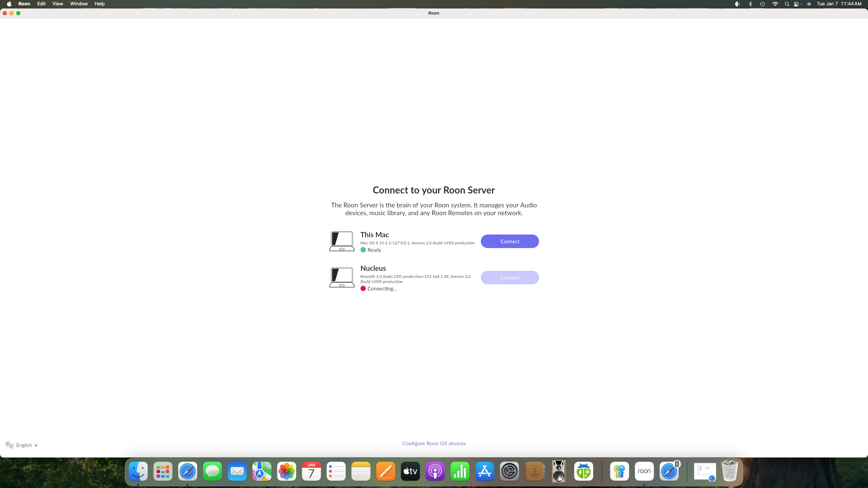The width and height of the screenshot is (868, 488).
Task: Open Finder from the Dock
Action: coord(138,471)
